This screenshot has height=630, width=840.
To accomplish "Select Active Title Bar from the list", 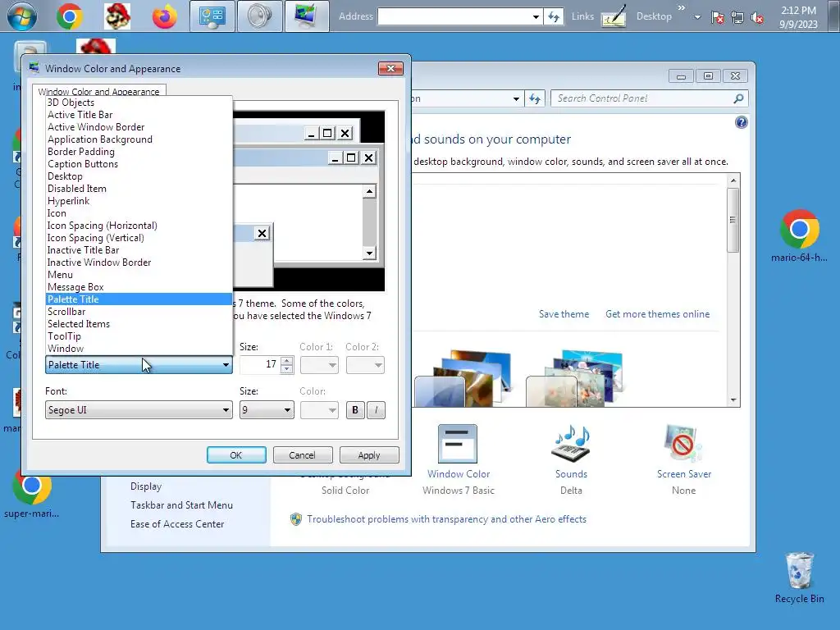I will point(139,115).
